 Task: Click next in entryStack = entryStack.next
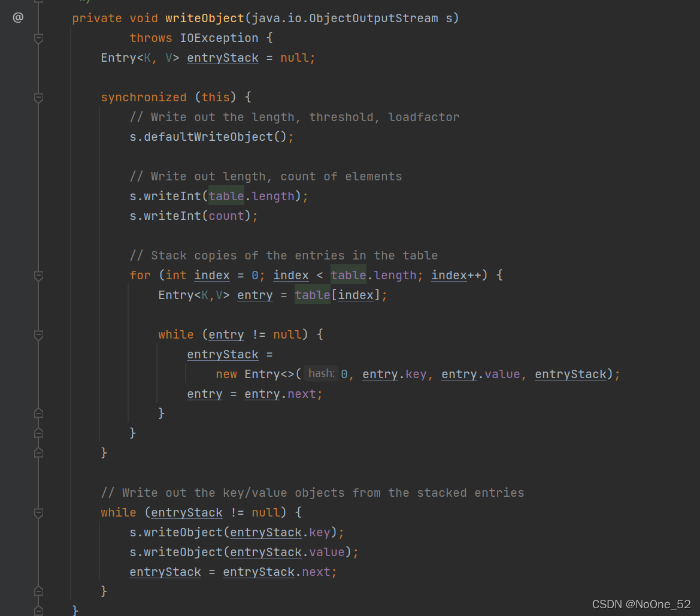click(x=316, y=572)
